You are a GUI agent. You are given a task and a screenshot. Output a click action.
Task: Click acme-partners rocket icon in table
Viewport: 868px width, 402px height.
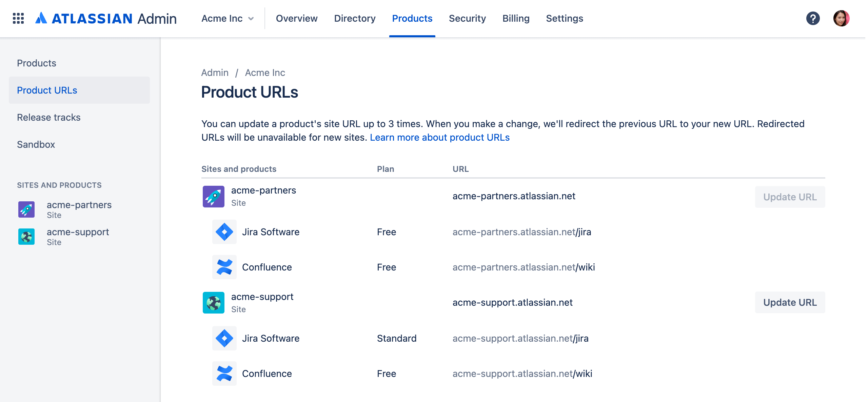click(x=213, y=196)
